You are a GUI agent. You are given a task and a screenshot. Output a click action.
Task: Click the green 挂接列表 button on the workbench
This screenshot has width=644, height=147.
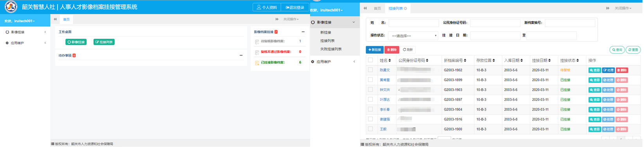pos(104,42)
